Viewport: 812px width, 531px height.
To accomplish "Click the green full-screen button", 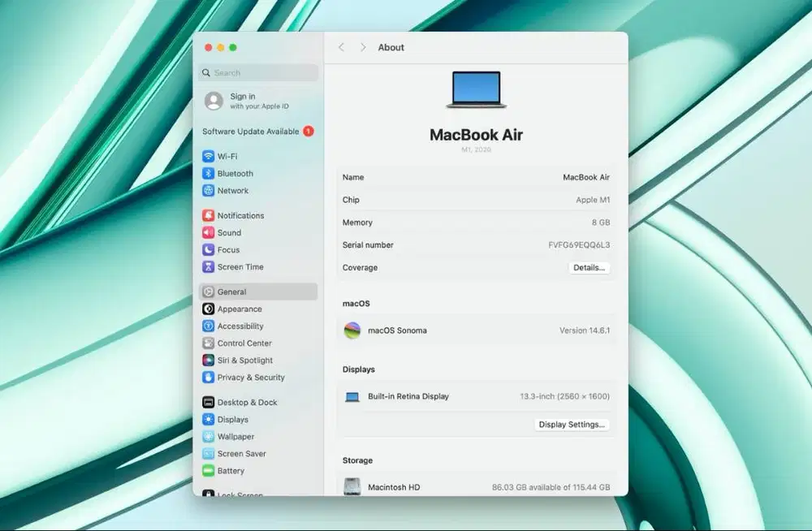I will coord(233,48).
